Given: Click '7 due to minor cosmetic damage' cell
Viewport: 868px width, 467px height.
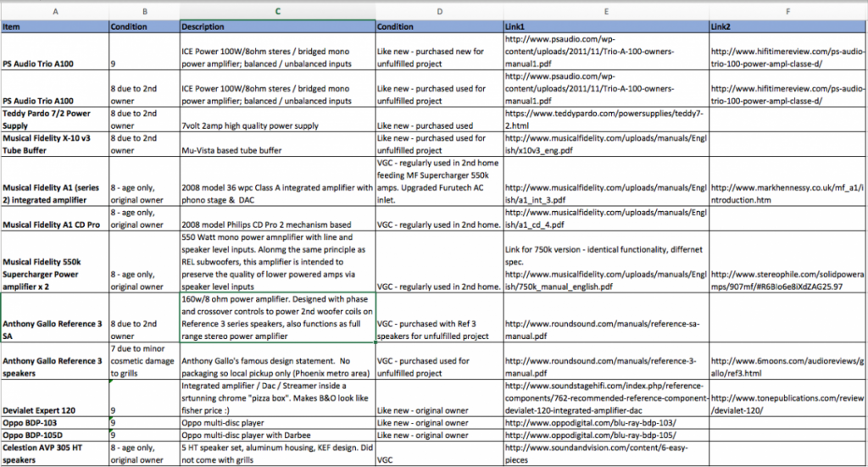Looking at the screenshot, I should pos(144,361).
